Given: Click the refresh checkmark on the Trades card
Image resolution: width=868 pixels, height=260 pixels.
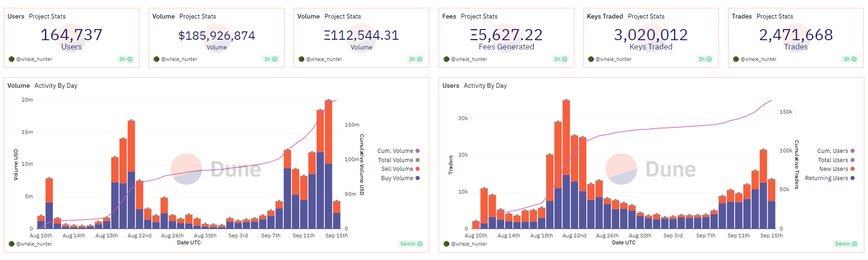Looking at the screenshot, I should pos(854,59).
